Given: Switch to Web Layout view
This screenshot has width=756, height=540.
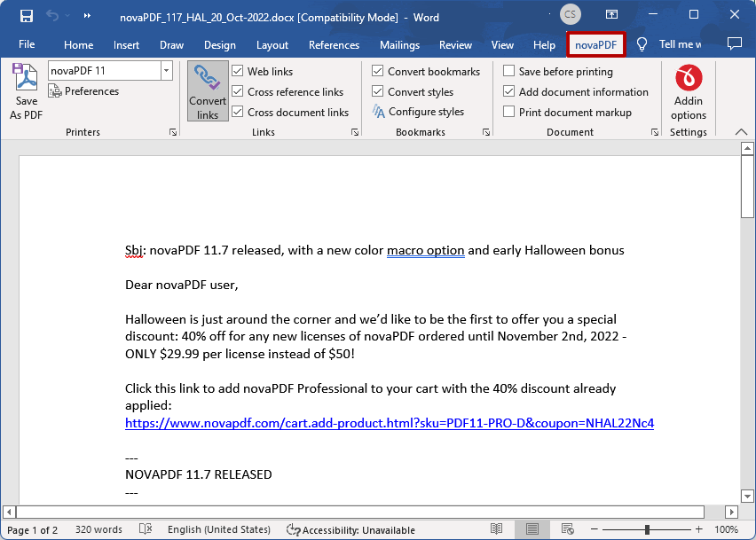Looking at the screenshot, I should 568,529.
